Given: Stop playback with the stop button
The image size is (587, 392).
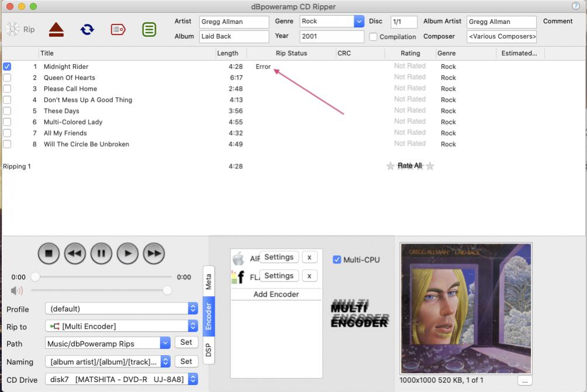Looking at the screenshot, I should [49, 254].
